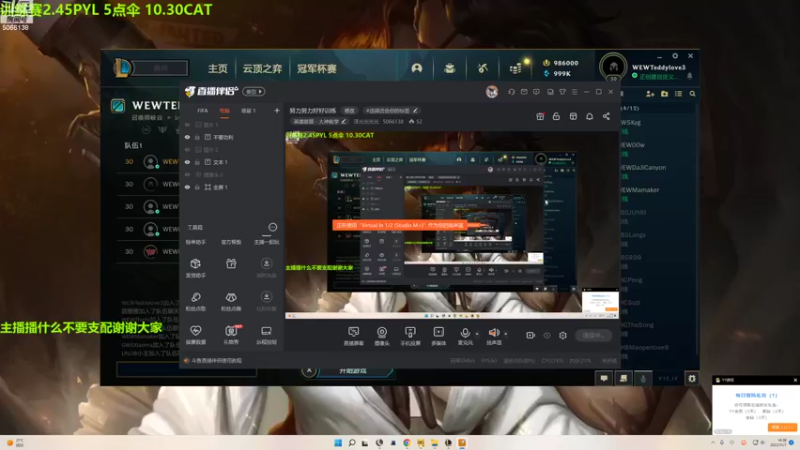
Task: Click 修改 button beside stream title
Action: pyautogui.click(x=349, y=111)
